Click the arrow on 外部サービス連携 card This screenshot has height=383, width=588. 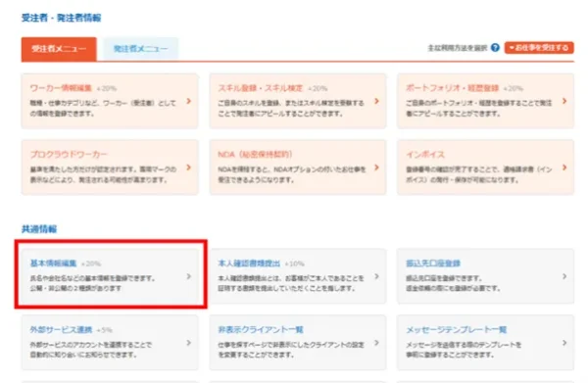coord(188,343)
